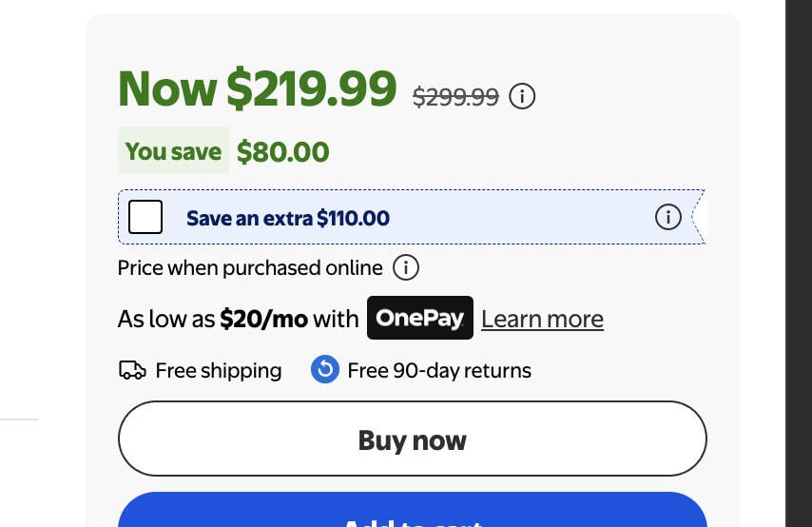Click the dark vertical bar at the right edge
The width and height of the screenshot is (812, 527).
799,263
